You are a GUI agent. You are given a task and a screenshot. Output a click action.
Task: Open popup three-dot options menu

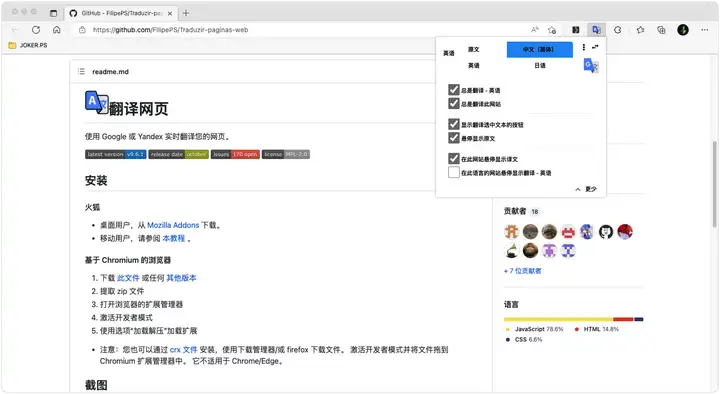pos(584,47)
